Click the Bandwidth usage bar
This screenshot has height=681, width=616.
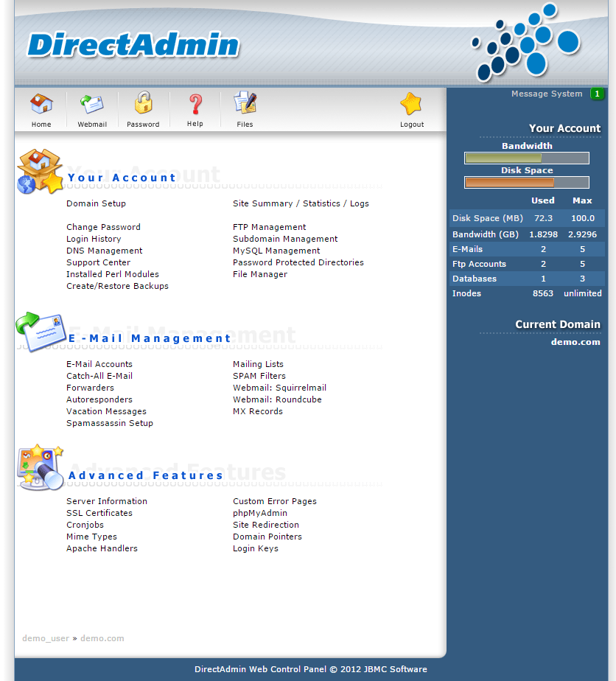[x=527, y=158]
